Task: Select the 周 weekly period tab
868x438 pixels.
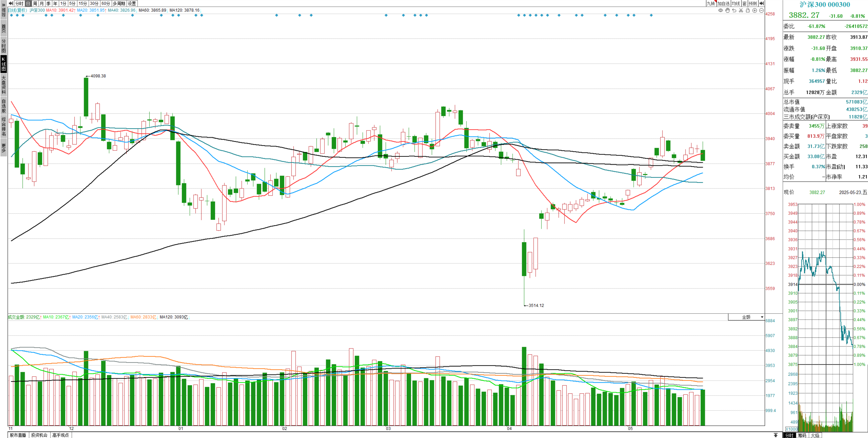Action: tap(35, 3)
